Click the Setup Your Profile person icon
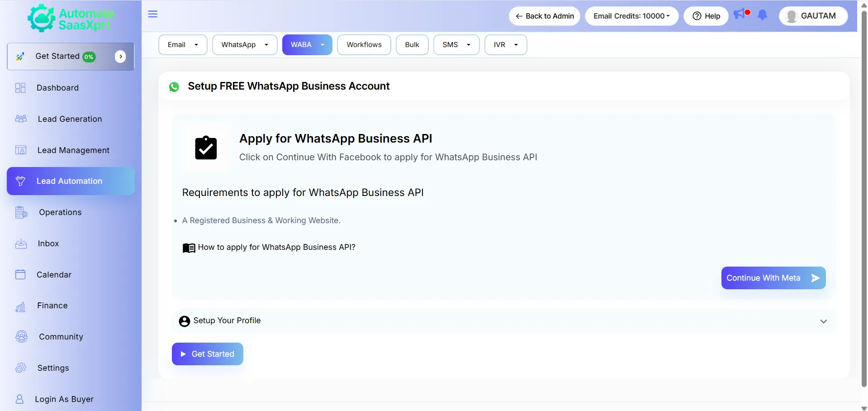This screenshot has width=868, height=411. 184,321
